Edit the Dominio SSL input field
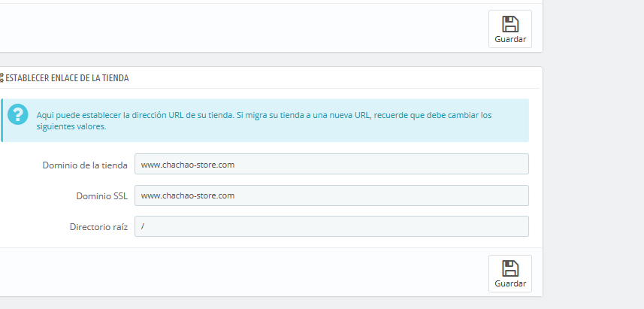 331,195
